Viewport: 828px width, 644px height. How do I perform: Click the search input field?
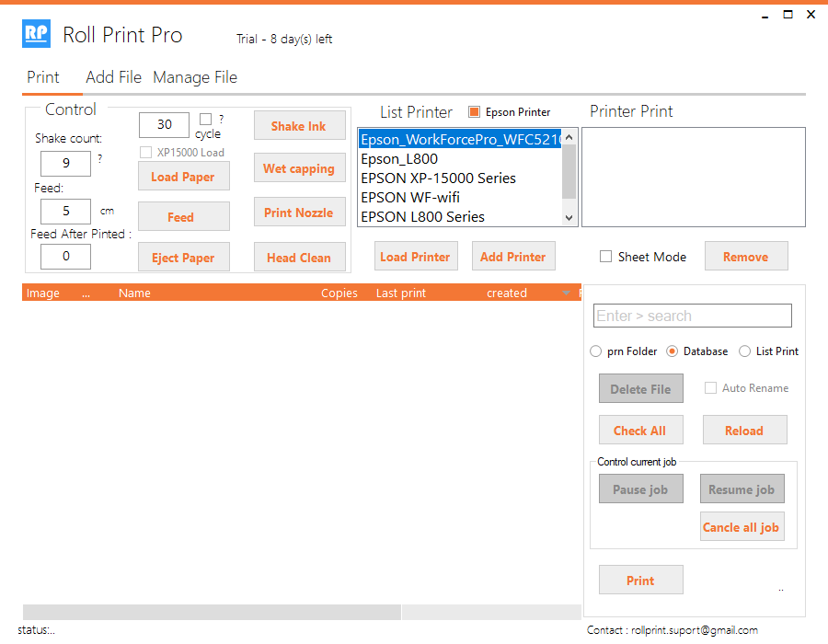pyautogui.click(x=692, y=316)
